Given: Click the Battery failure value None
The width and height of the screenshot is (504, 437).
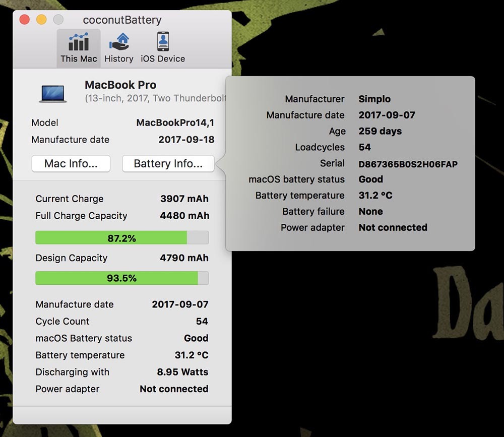Looking at the screenshot, I should 370,211.
